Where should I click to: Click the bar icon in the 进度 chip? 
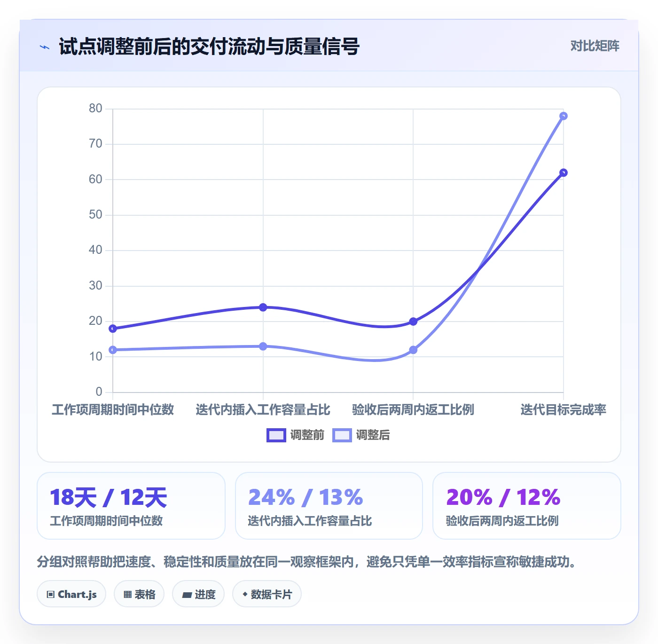coord(187,595)
